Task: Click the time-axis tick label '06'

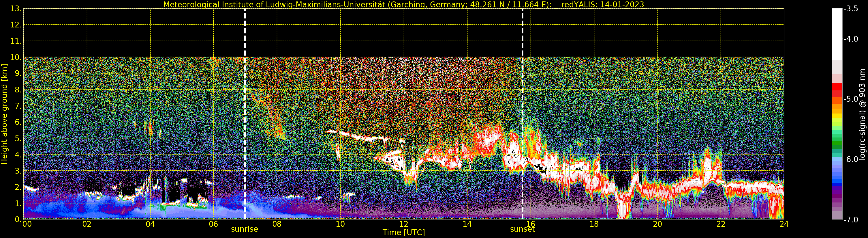Action: [x=214, y=224]
